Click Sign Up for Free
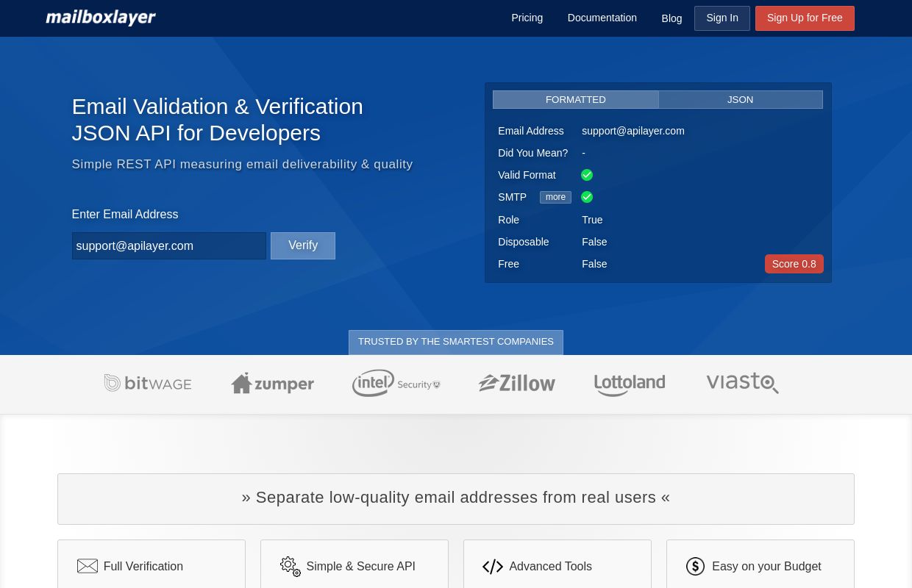Viewport: 912px width, 588px height. [805, 18]
